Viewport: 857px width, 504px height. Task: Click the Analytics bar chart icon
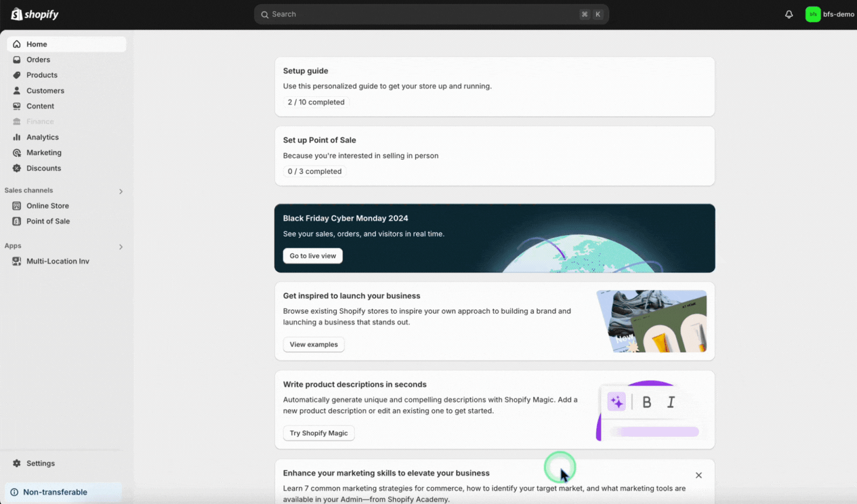click(17, 137)
